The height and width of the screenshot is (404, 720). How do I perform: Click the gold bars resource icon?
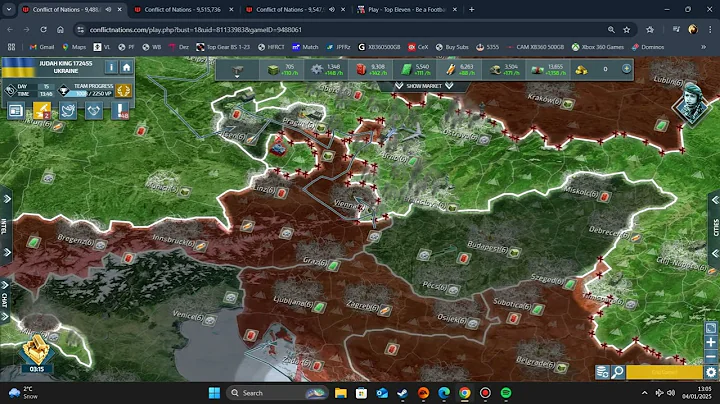coord(581,70)
